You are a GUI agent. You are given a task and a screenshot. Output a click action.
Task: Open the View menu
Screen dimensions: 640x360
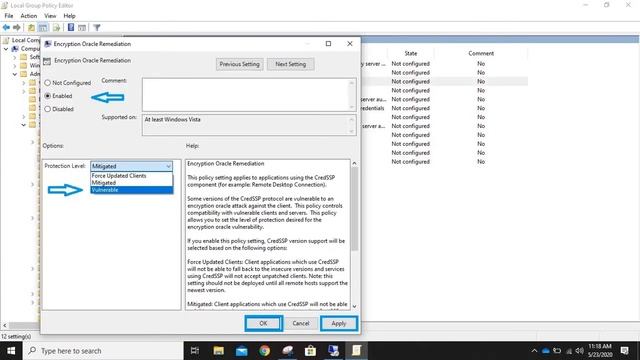pos(50,16)
